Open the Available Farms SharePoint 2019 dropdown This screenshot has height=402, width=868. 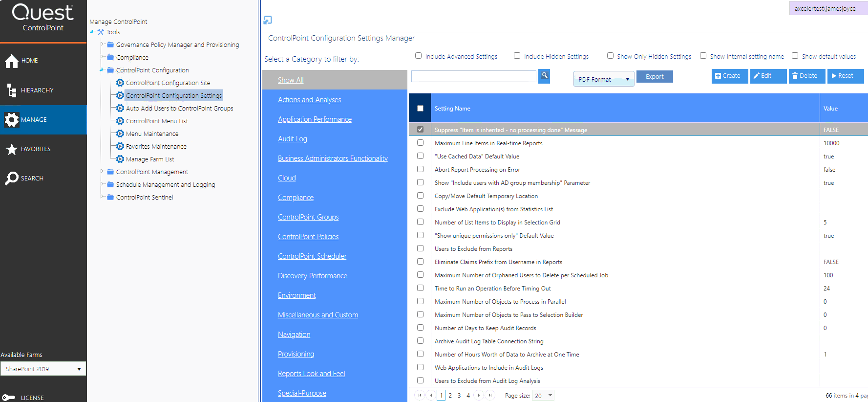43,369
